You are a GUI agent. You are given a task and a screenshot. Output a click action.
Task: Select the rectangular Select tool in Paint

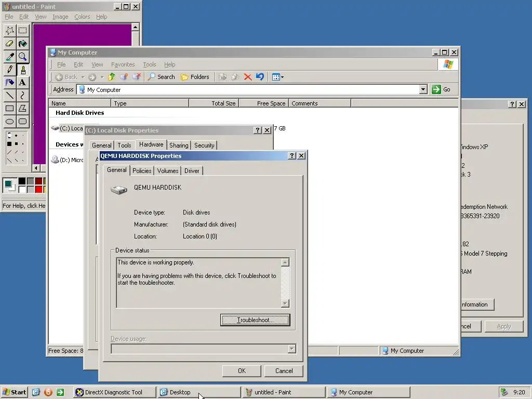pos(23,31)
